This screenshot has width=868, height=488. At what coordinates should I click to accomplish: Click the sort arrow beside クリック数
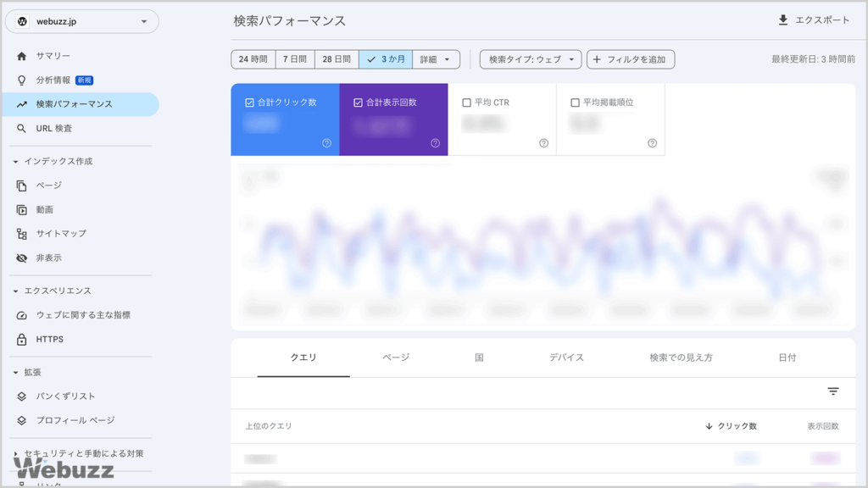pyautogui.click(x=709, y=426)
